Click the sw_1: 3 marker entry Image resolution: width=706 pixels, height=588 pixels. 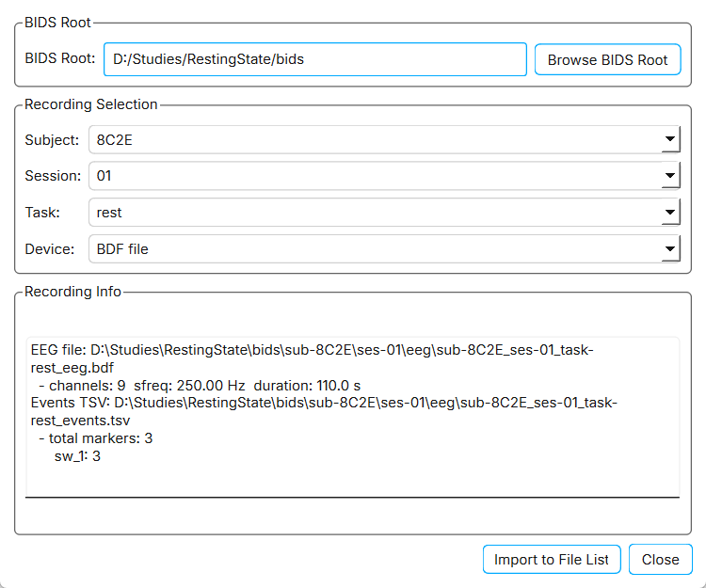coord(77,456)
